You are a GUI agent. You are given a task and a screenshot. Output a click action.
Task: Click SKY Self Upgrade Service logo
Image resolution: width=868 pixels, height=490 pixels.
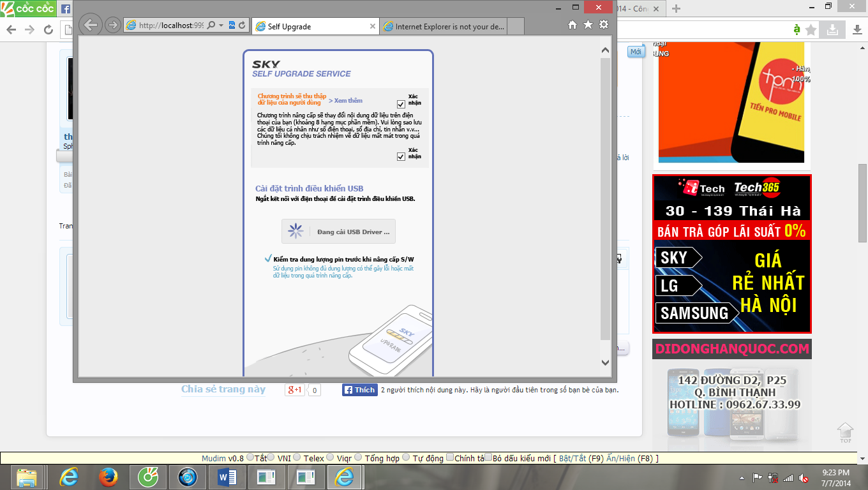(x=301, y=69)
